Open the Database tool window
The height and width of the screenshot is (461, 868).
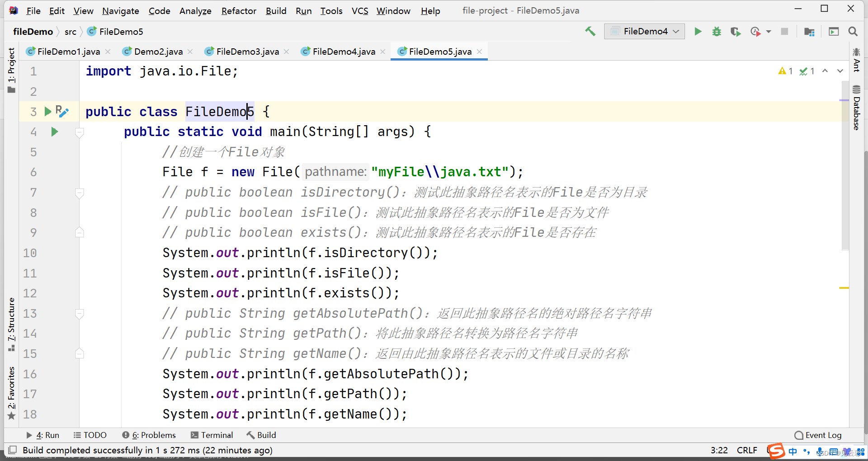tap(856, 108)
